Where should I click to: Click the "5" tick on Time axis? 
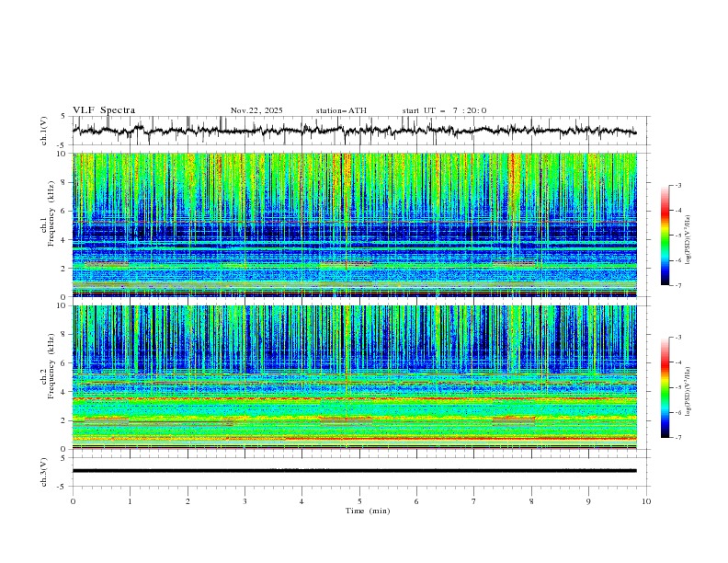pos(359,501)
